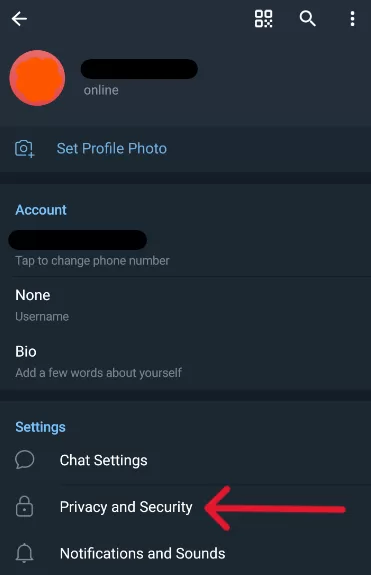Open the Privacy and Security menu item
The width and height of the screenshot is (371, 575).
tap(186, 507)
